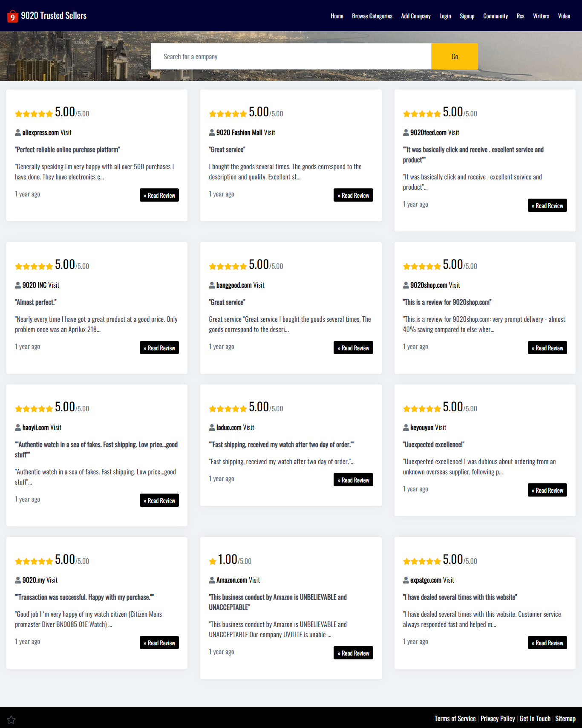Click the star icon in footer corner
Screen dimensions: 582x728
click(x=11, y=719)
